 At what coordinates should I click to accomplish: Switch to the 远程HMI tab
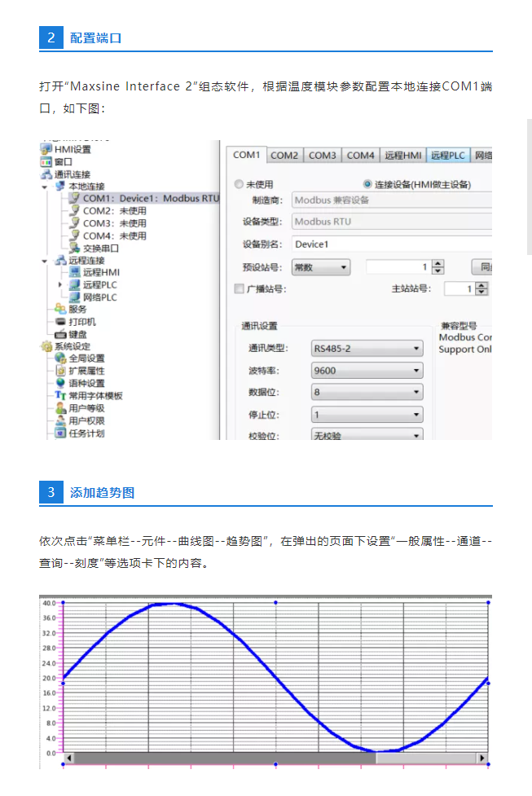click(402, 156)
